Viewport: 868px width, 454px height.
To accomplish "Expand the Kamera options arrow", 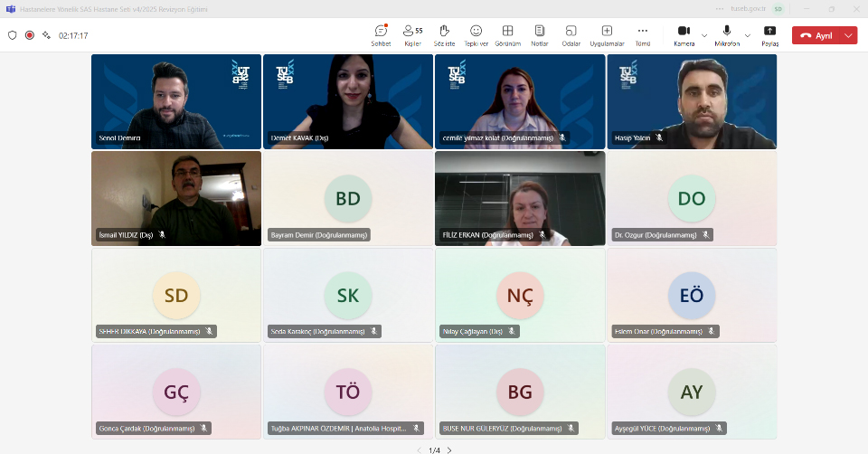I will pyautogui.click(x=704, y=35).
